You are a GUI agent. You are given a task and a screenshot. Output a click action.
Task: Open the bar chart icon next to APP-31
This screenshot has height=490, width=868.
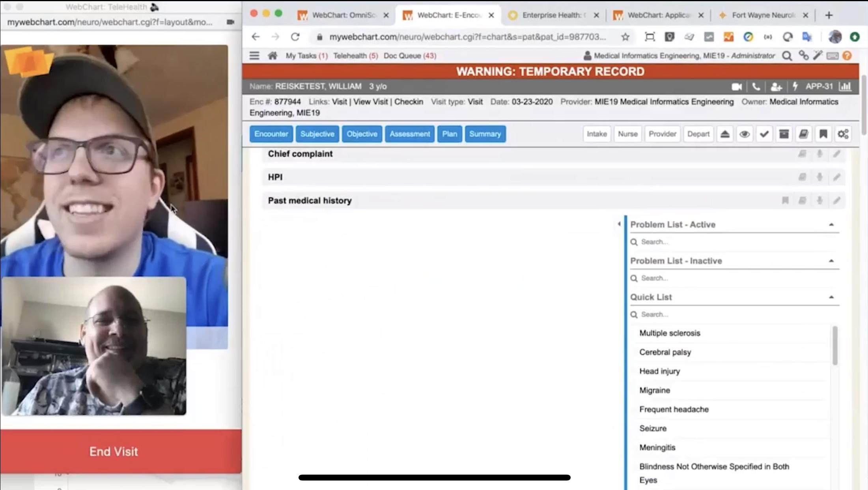pyautogui.click(x=845, y=87)
